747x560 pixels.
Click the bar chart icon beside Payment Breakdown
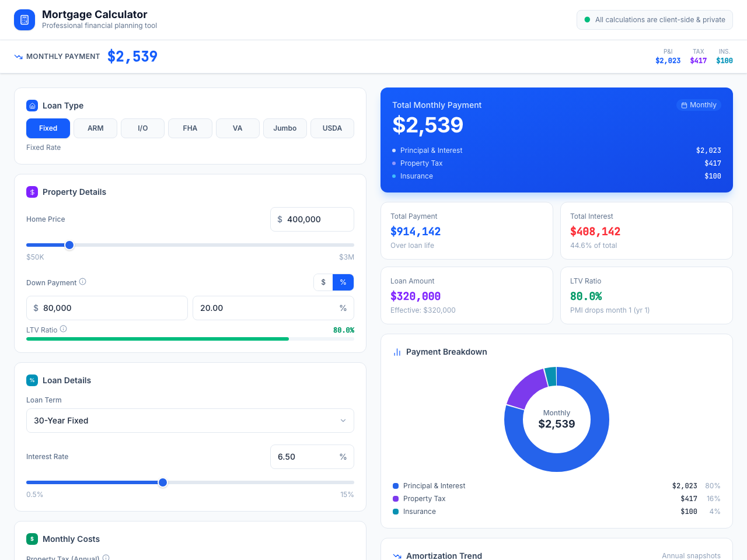(x=397, y=352)
